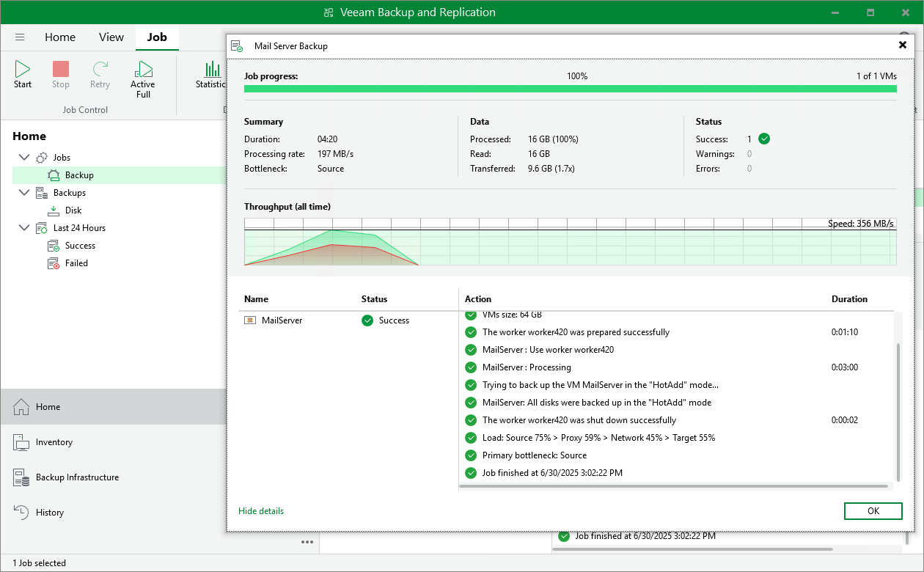Click the Retry ribbon icon
Viewport: 924px width, 572px height.
coord(100,70)
